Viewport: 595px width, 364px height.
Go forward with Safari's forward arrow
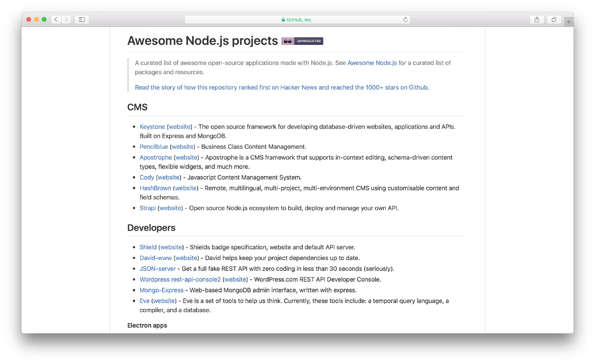tap(66, 19)
